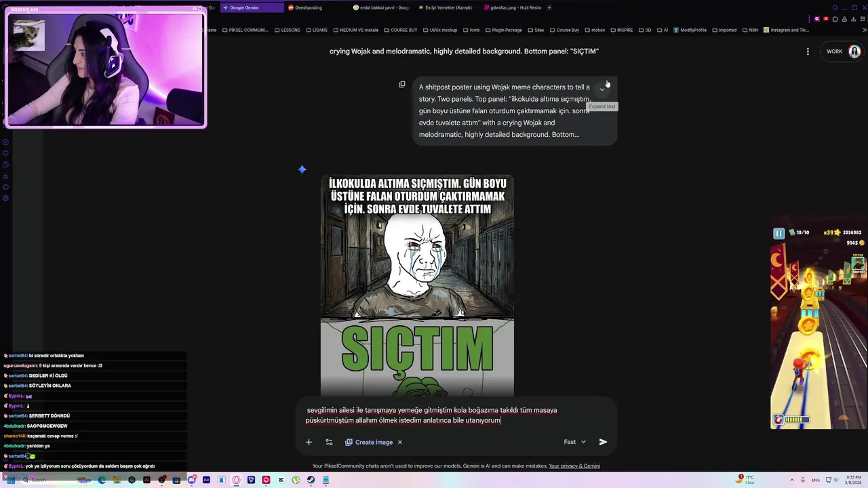
Task: Open File Explorer from the taskbar
Action: click(117, 480)
